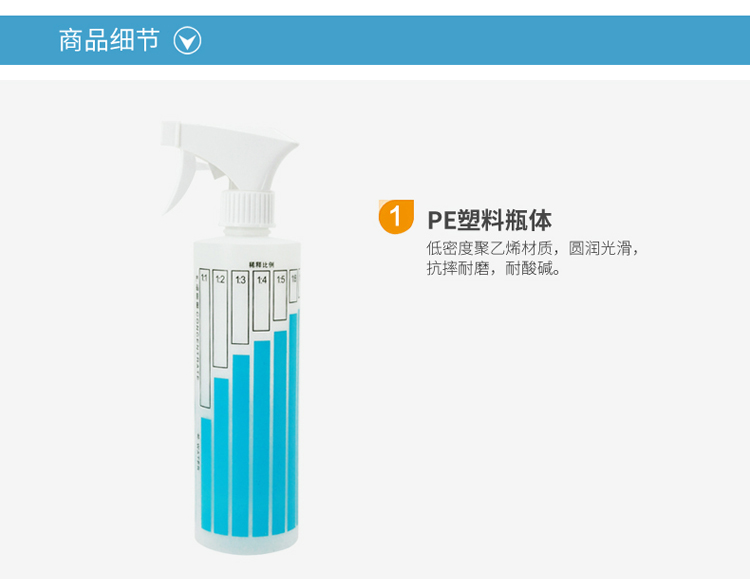Select the 1:3 ratio label on the bottle

pos(240,279)
